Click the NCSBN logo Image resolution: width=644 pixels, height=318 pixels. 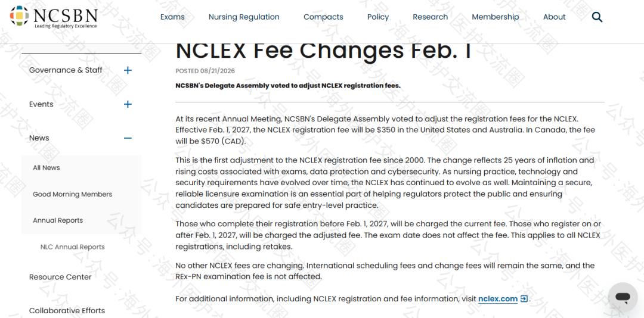[x=54, y=17]
